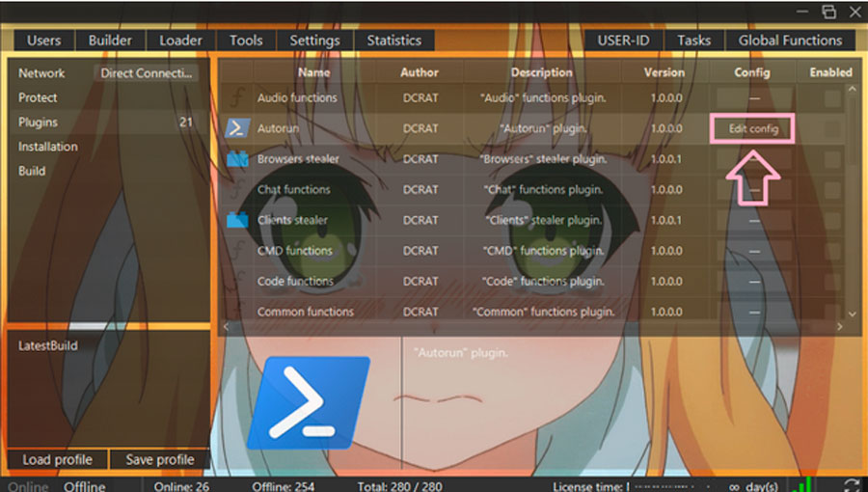The width and height of the screenshot is (868, 492).
Task: Click the Chat functions plugin row icon
Action: click(237, 189)
